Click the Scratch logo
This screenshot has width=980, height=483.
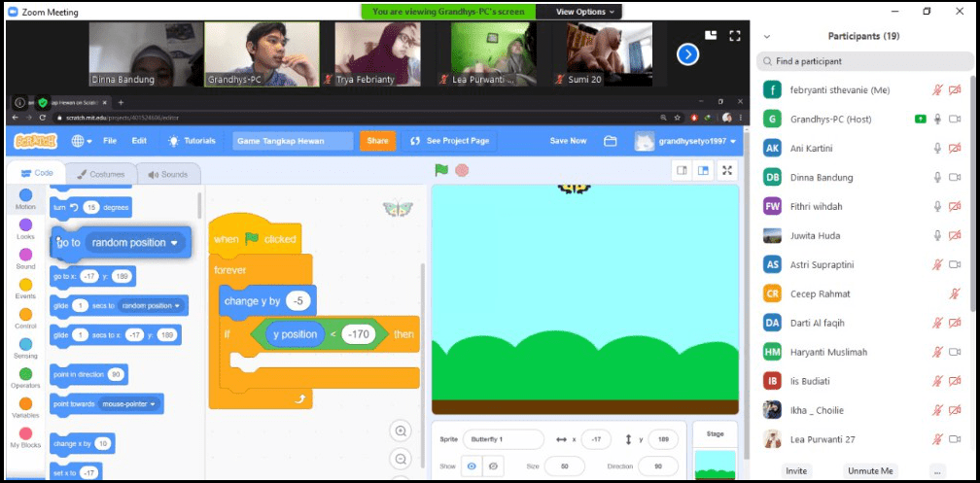pyautogui.click(x=36, y=141)
